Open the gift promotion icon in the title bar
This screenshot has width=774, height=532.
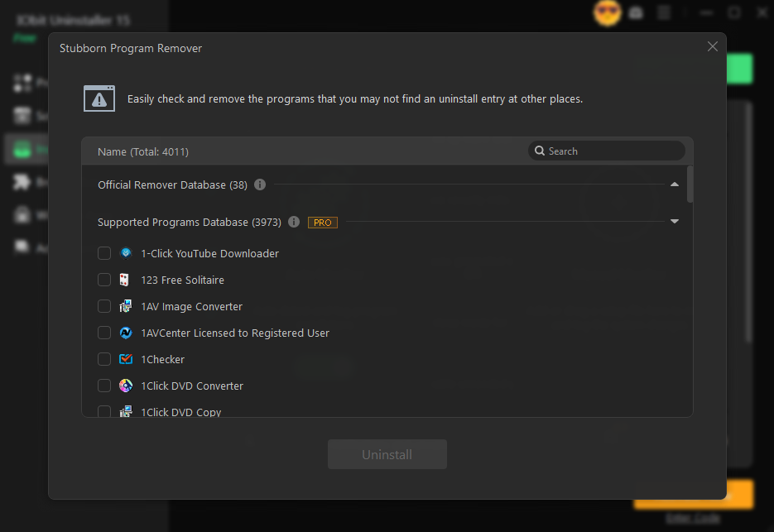pos(636,13)
